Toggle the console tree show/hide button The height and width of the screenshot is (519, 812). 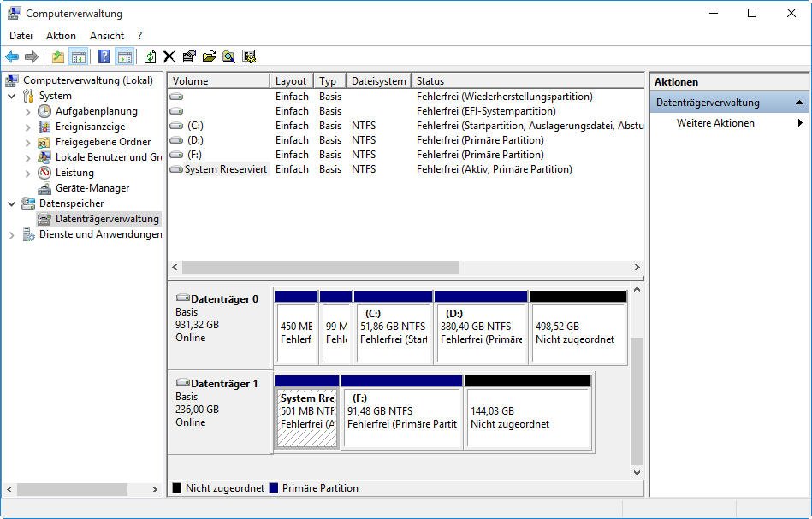click(x=78, y=57)
